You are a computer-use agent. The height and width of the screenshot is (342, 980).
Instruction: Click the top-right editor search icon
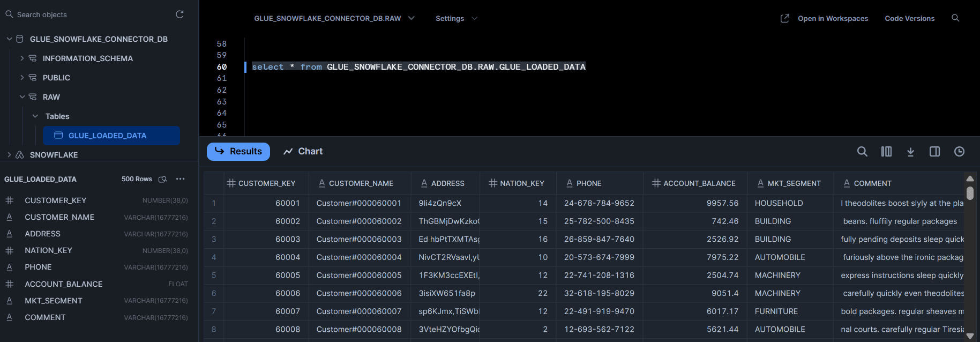(x=955, y=18)
